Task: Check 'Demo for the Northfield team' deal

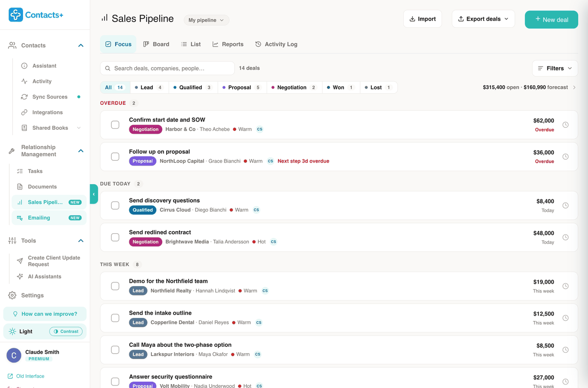Action: pos(115,286)
